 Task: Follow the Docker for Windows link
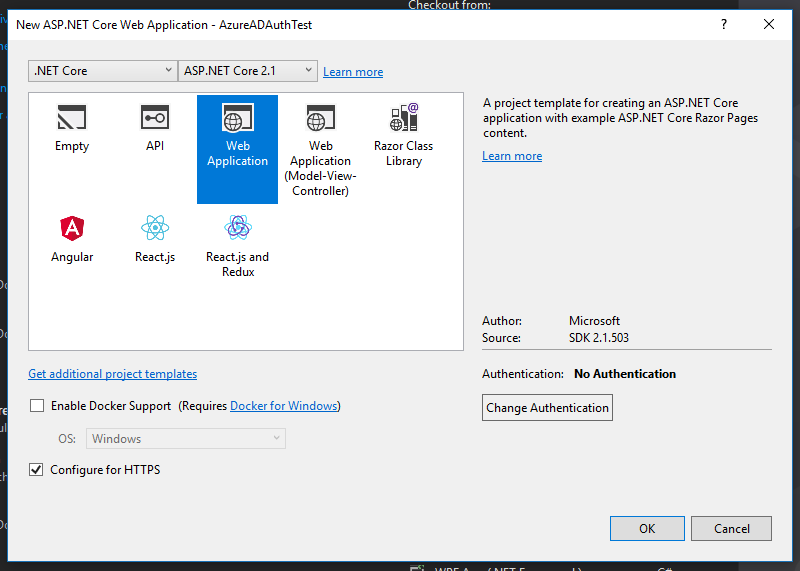click(284, 406)
